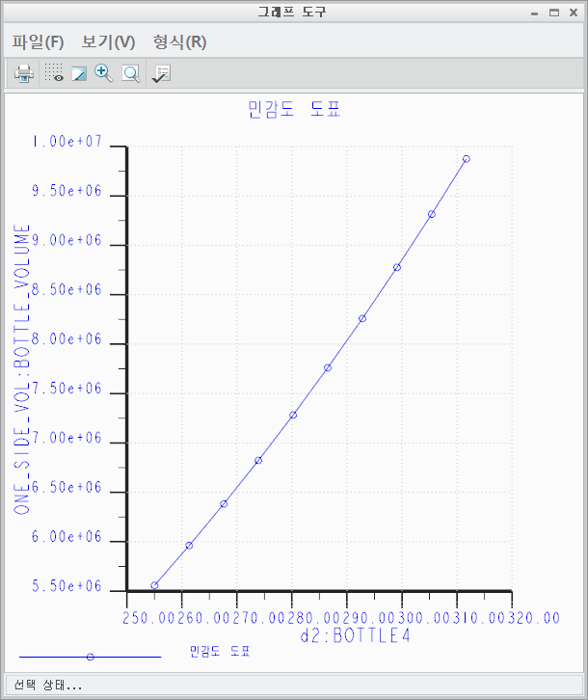Click the zoom-to-fit refit magnifier icon
The height and width of the screenshot is (700, 588).
pos(131,73)
